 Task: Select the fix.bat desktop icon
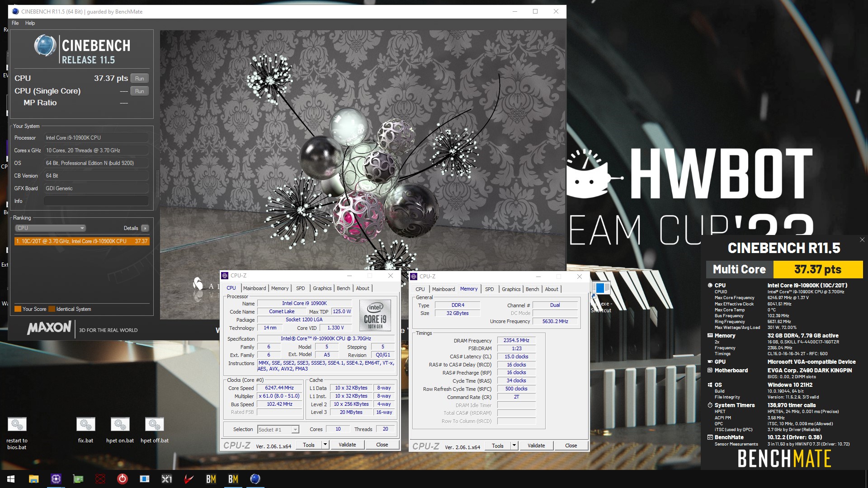click(x=85, y=430)
